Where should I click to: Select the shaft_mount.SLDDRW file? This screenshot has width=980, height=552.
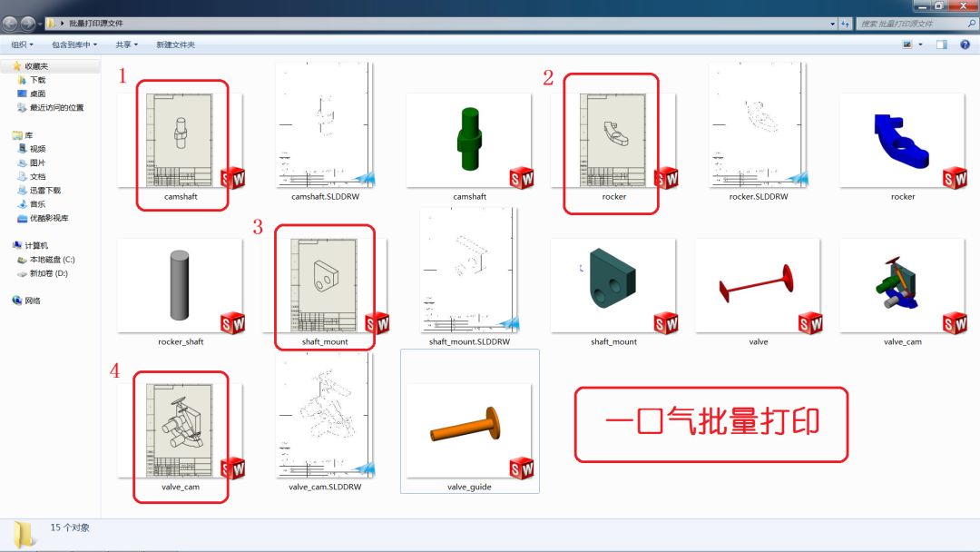point(469,270)
